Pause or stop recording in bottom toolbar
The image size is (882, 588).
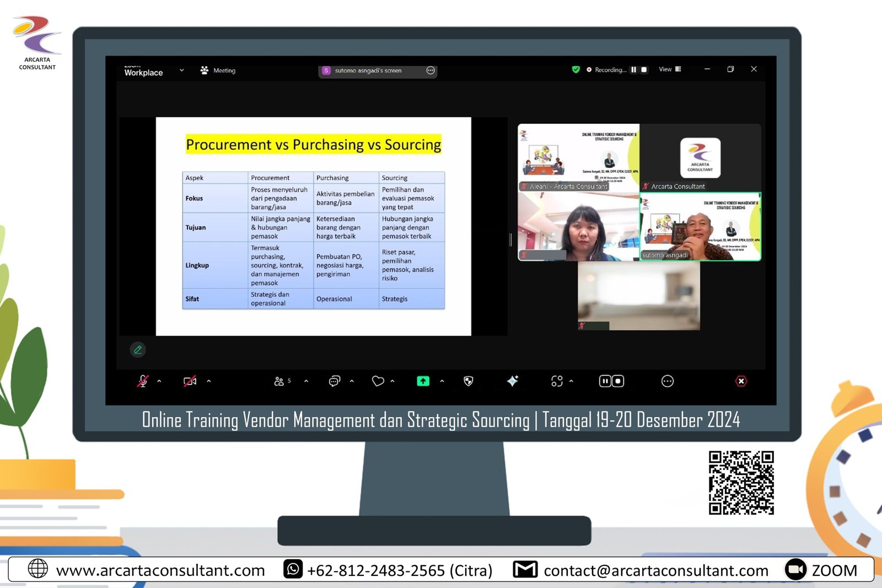click(x=611, y=381)
